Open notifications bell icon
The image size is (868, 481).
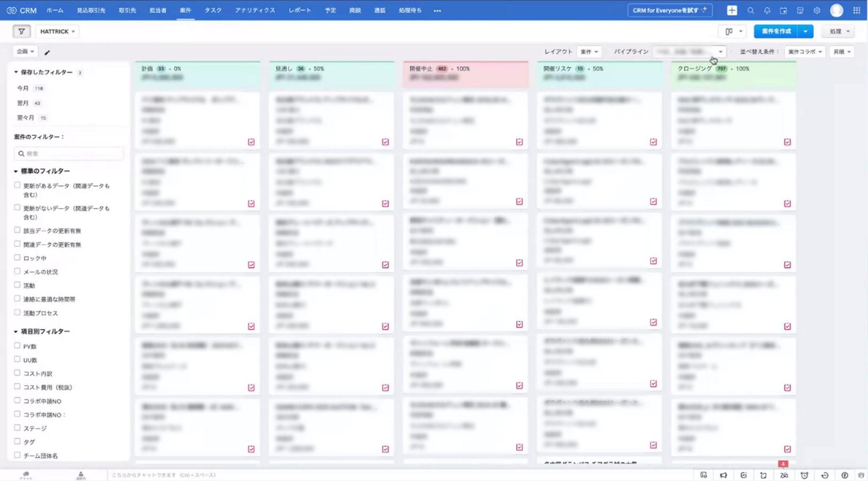tap(767, 11)
